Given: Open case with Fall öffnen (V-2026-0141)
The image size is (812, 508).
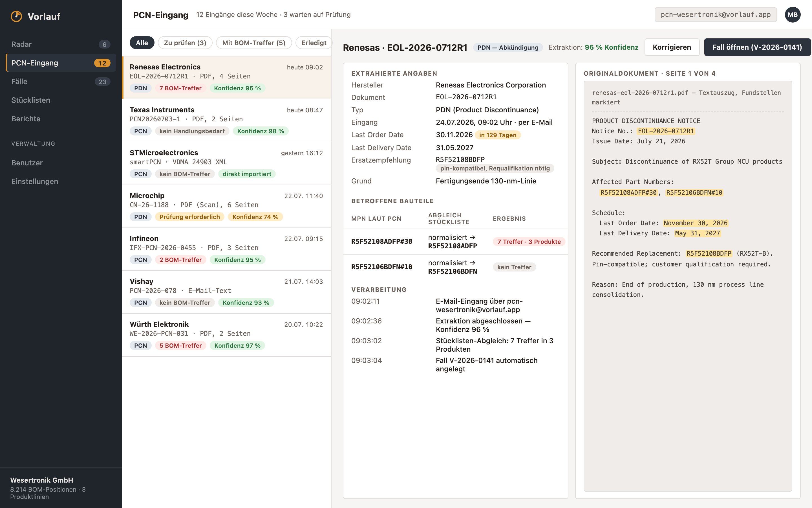Looking at the screenshot, I should [x=757, y=47].
